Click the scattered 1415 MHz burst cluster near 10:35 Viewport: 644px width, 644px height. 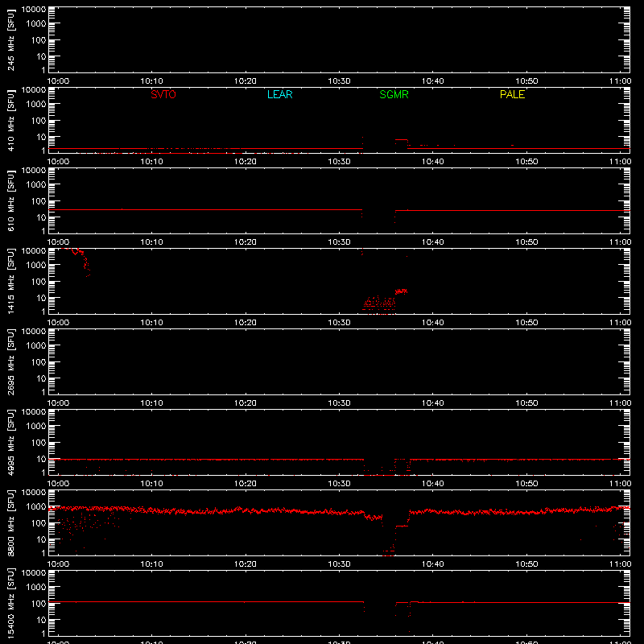click(379, 305)
